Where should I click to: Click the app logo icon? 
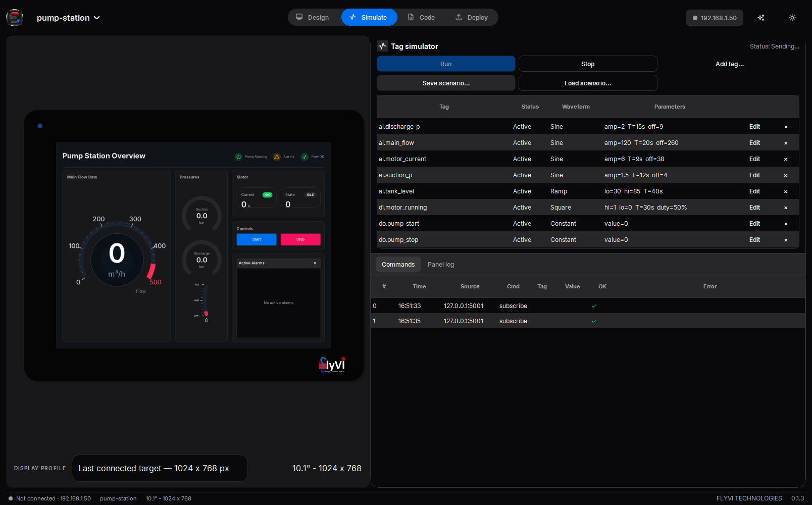pyautogui.click(x=15, y=18)
